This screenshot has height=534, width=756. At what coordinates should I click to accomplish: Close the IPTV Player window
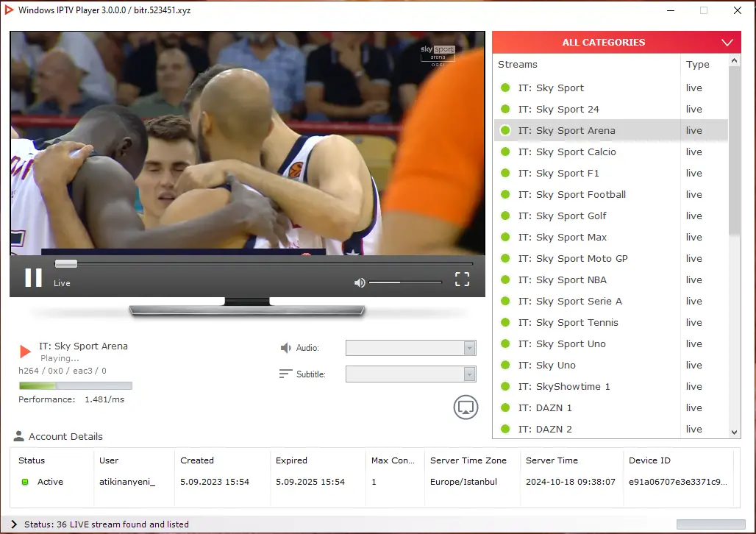click(x=737, y=10)
